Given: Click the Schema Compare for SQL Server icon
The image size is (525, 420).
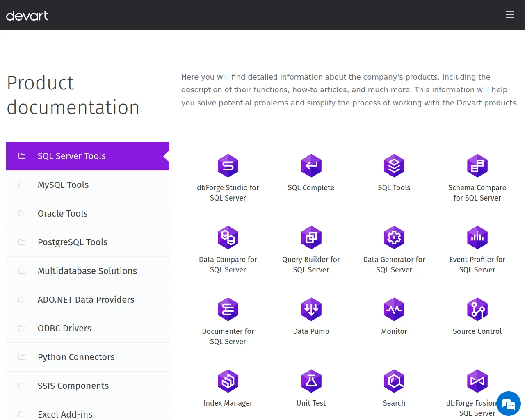Looking at the screenshot, I should coord(477,166).
